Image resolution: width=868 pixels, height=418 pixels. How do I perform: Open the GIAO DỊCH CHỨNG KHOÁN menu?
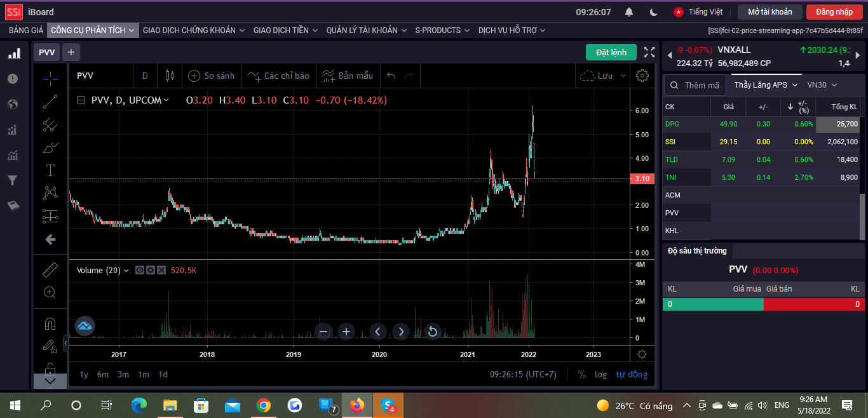coord(194,30)
